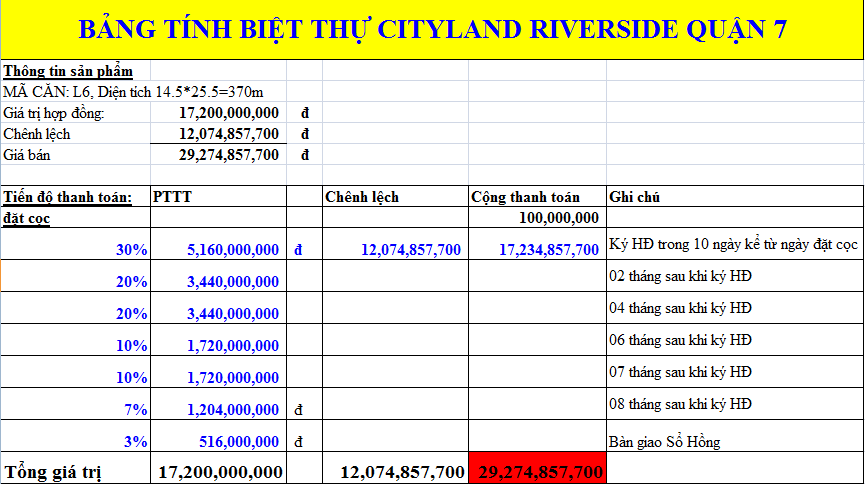Click the 30% payment percentage cell

tap(76, 244)
